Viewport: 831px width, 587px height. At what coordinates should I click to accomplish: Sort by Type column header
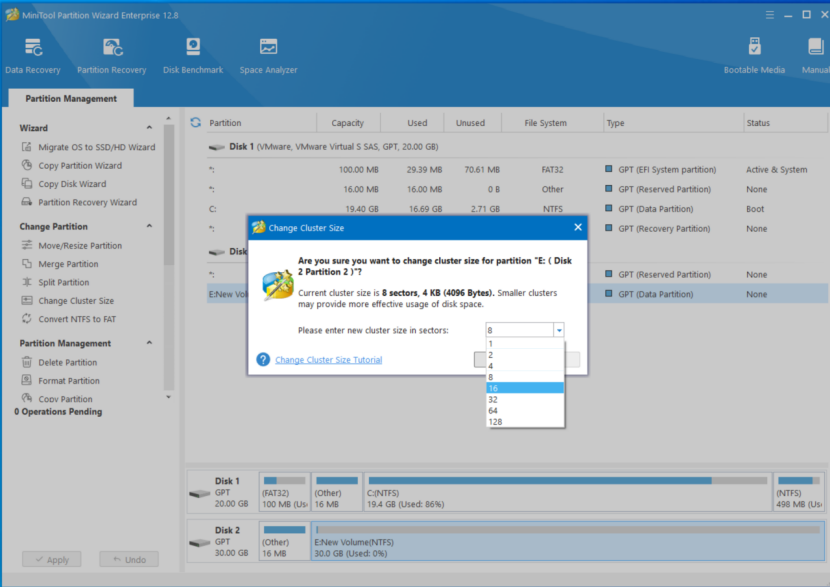(x=615, y=123)
